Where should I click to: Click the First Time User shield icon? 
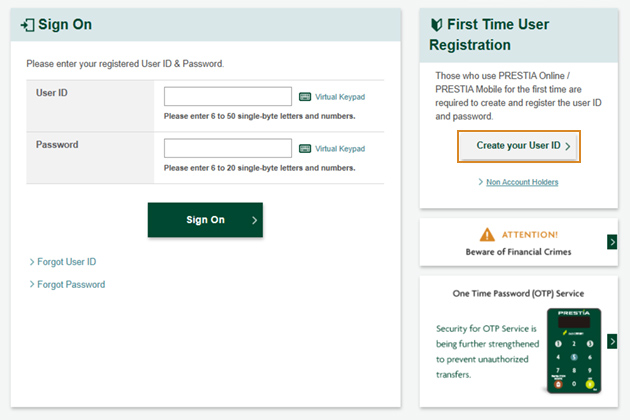tap(436, 24)
